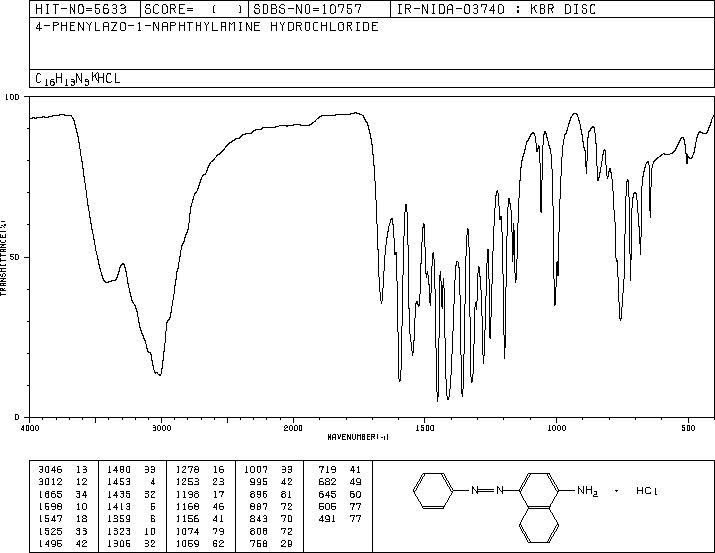Screen dimensions: 715x553
Task: Select peak 491 in the peak table
Action: [340, 519]
